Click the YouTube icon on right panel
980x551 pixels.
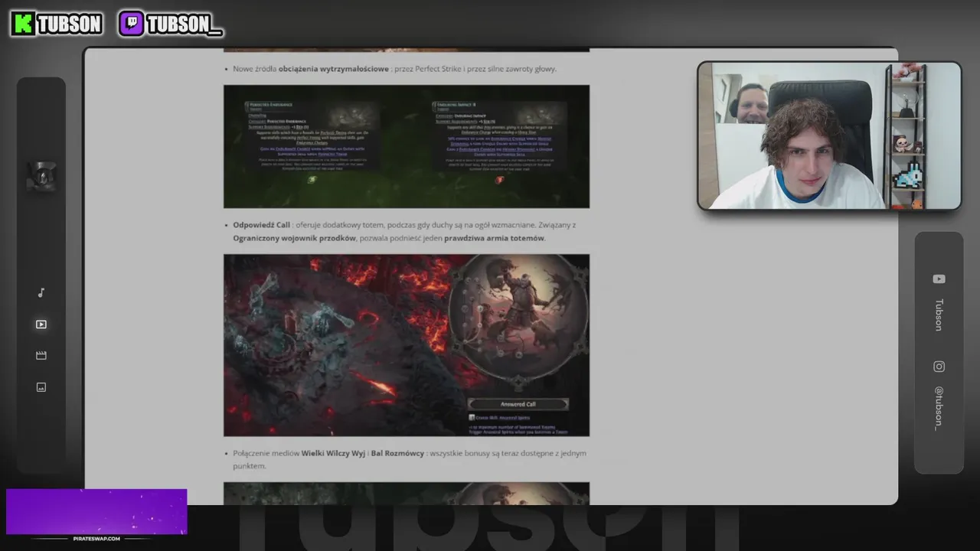point(939,279)
